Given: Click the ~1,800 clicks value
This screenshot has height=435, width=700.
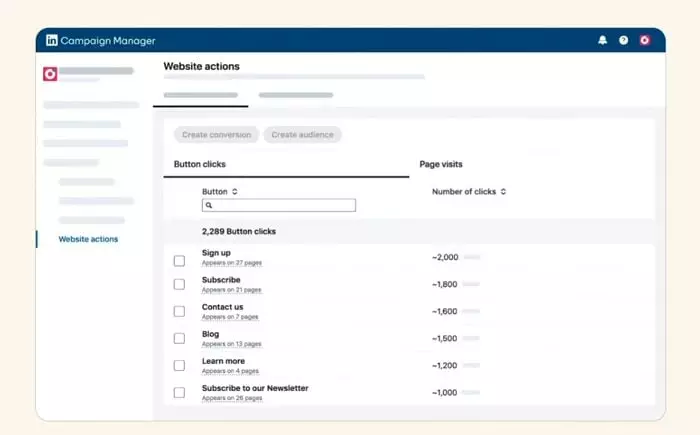Looking at the screenshot, I should [445, 284].
